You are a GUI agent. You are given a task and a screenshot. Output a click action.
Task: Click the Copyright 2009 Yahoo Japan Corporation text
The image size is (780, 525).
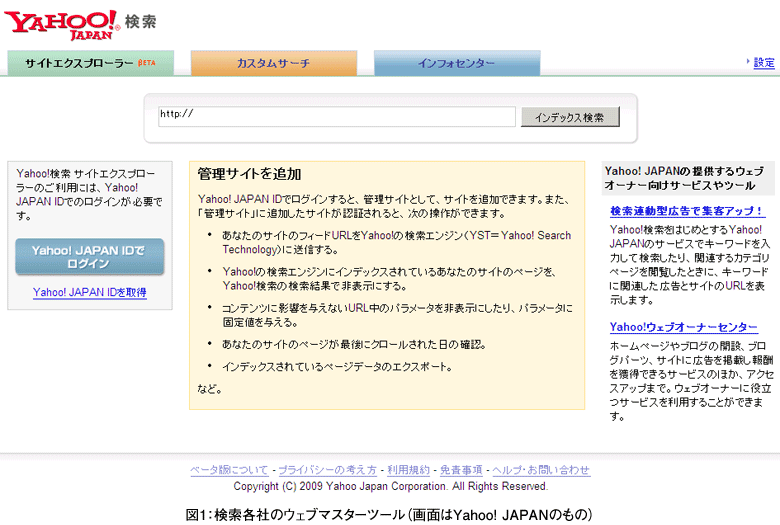(390, 486)
